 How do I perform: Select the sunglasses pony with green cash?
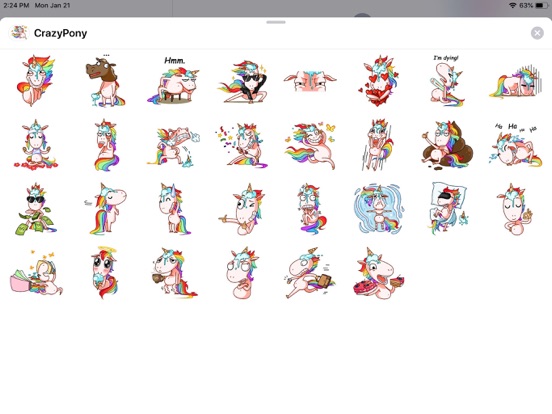36,209
